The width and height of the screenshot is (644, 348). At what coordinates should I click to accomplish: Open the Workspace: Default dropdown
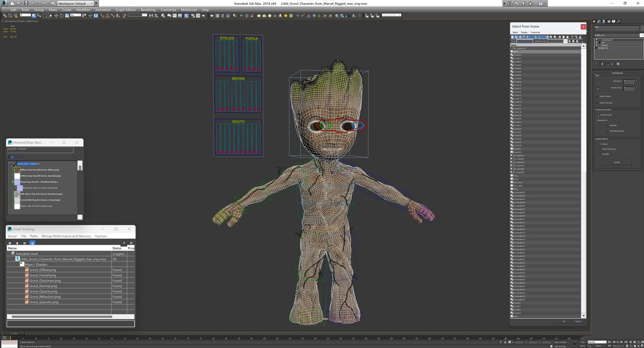[x=75, y=3]
